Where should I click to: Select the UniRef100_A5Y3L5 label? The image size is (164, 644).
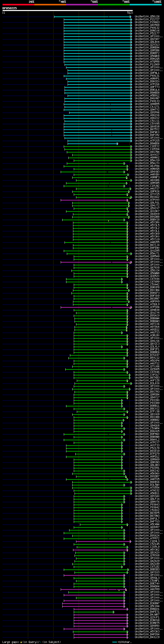click(x=147, y=225)
